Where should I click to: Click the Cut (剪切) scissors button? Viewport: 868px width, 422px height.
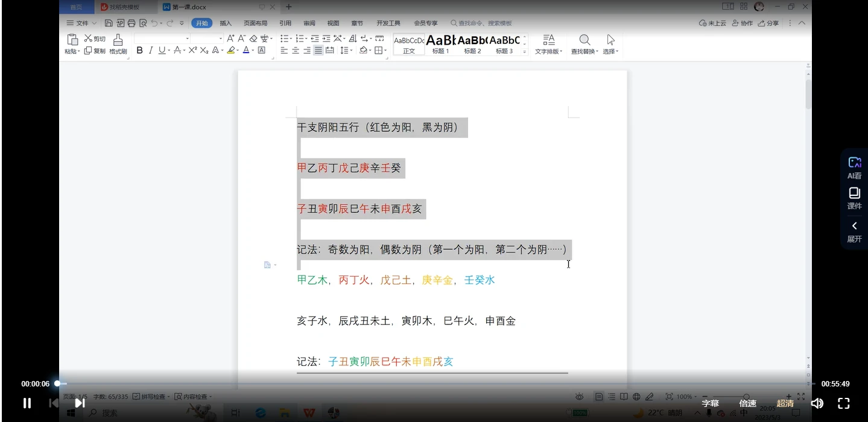point(94,39)
